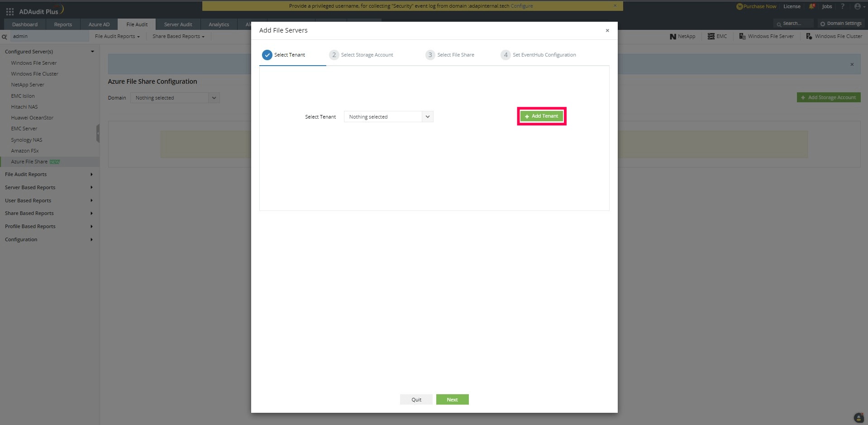Switch to the Server Audit tab
Image resolution: width=868 pixels, height=425 pixels.
pyautogui.click(x=177, y=24)
